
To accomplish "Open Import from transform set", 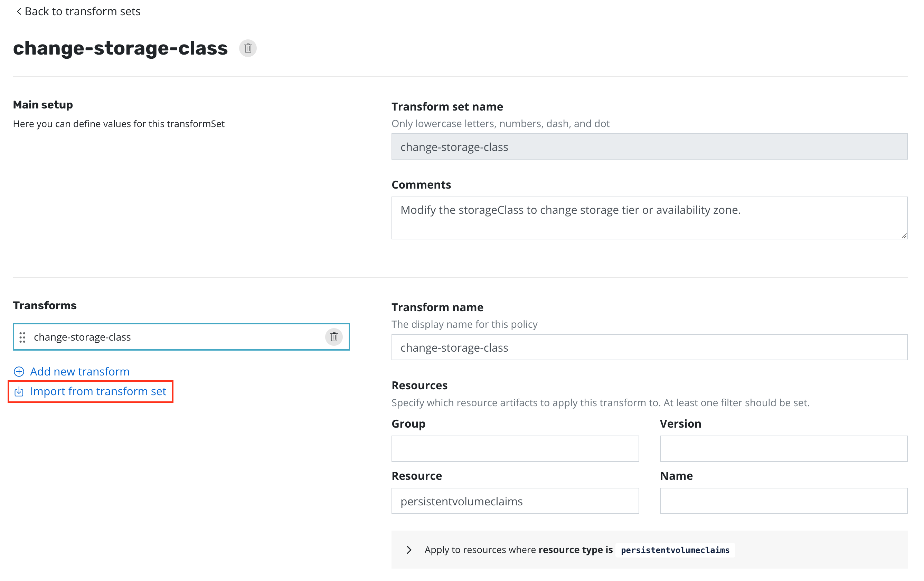I will coord(98,391).
